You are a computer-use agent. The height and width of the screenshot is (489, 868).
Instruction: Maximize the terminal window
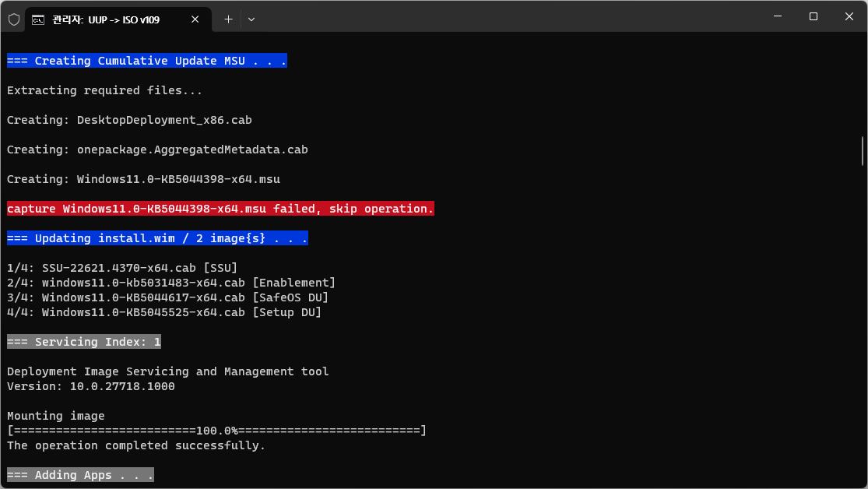(814, 16)
